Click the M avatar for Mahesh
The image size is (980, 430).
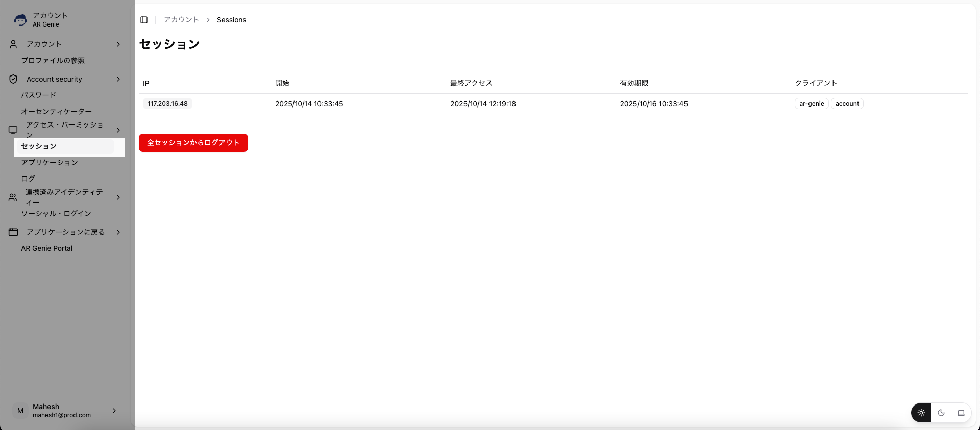click(x=20, y=411)
